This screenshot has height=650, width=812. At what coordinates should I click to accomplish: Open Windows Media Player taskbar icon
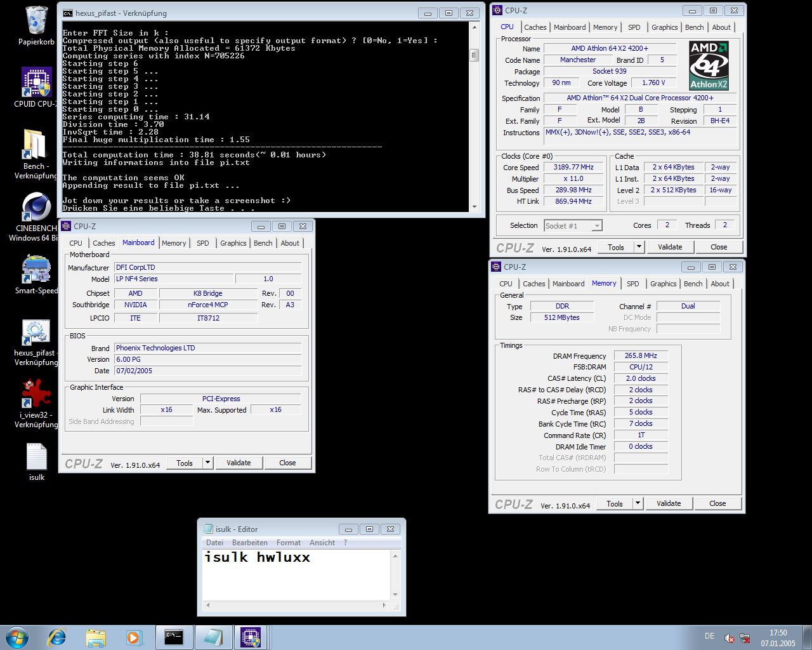click(134, 637)
